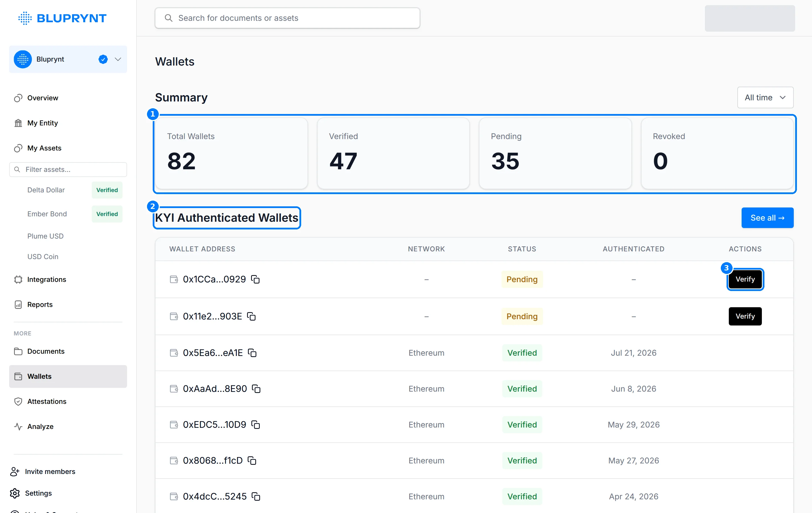Copy wallet address 0xAaAd...8E90
This screenshot has height=513, width=812.
(x=256, y=389)
